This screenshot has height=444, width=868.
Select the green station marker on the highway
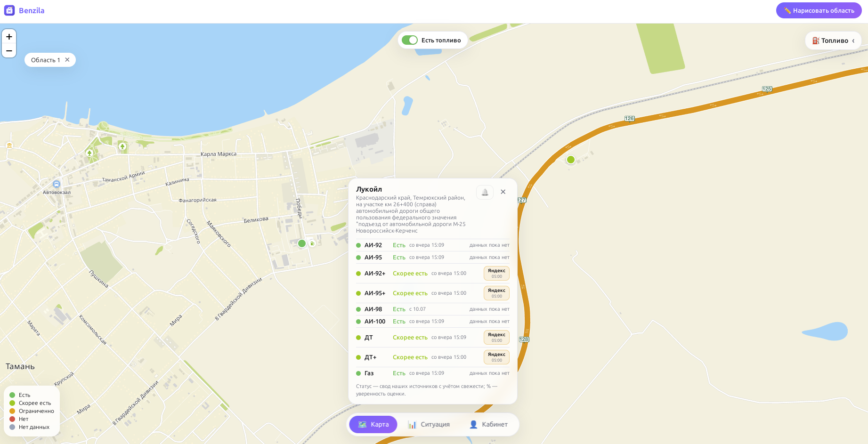571,160
